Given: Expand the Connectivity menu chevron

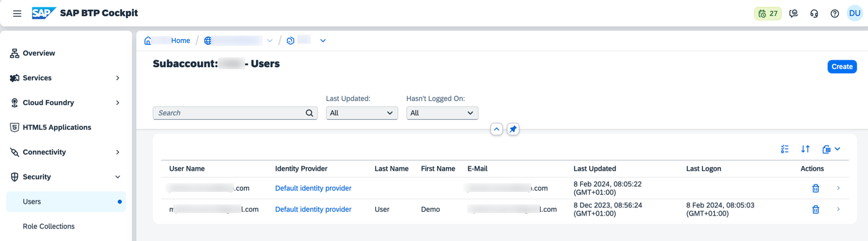Looking at the screenshot, I should (118, 152).
